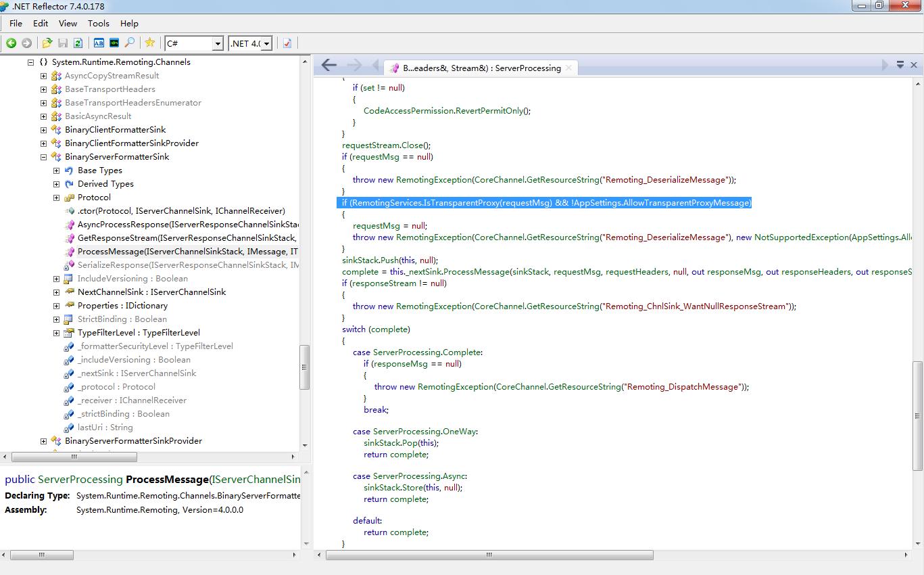924x575 pixels.
Task: Click the tree pane scroll-down arrow
Action: point(304,445)
